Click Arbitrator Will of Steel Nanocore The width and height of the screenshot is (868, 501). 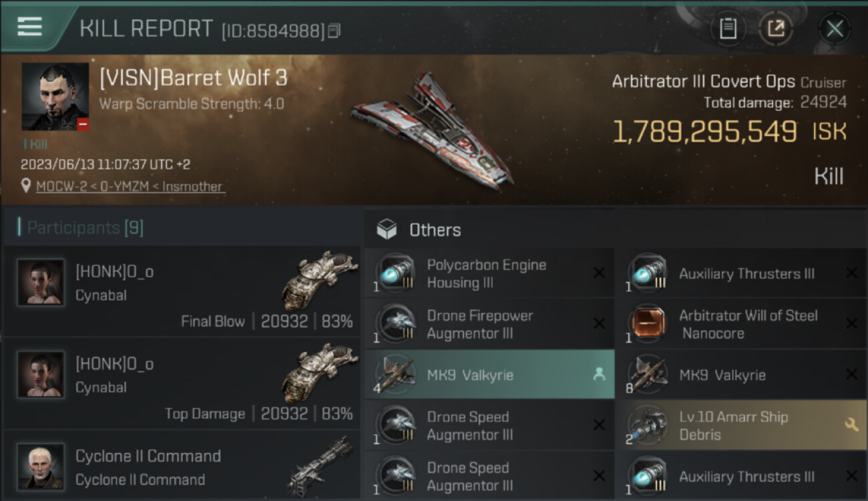(x=741, y=324)
